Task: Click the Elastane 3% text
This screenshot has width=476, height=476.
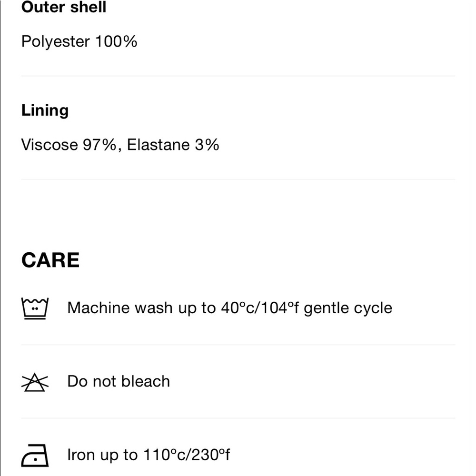Action: coord(173,145)
